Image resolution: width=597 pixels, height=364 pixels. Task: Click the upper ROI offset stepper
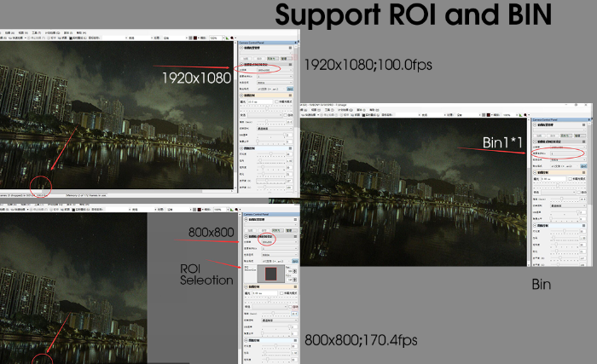tap(295, 271)
